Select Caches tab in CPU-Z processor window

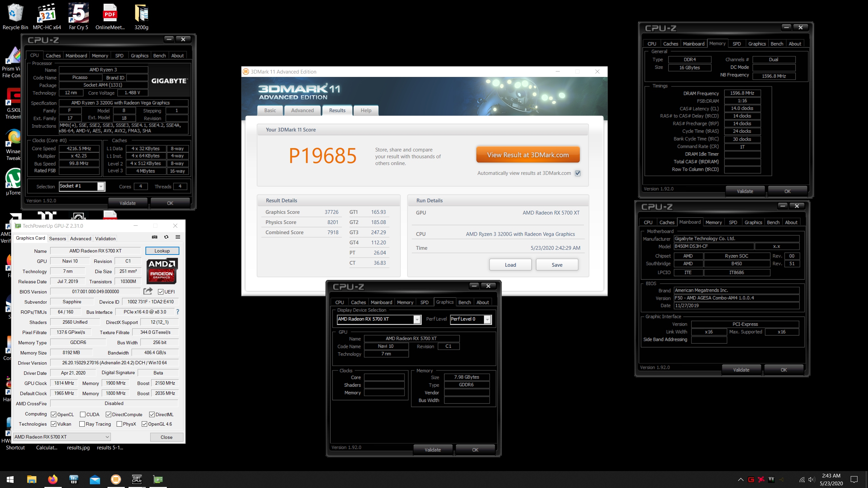(53, 56)
